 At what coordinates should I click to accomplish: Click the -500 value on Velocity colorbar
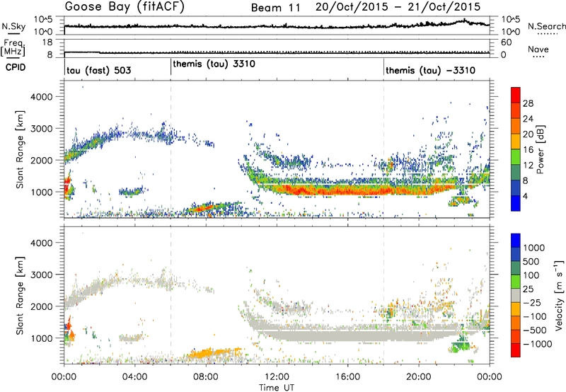pos(535,330)
